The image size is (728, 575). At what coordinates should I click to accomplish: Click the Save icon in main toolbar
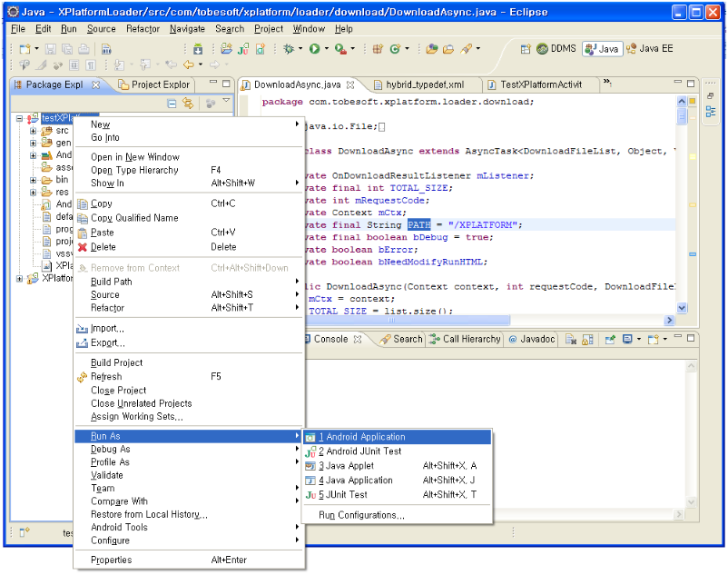(50, 48)
